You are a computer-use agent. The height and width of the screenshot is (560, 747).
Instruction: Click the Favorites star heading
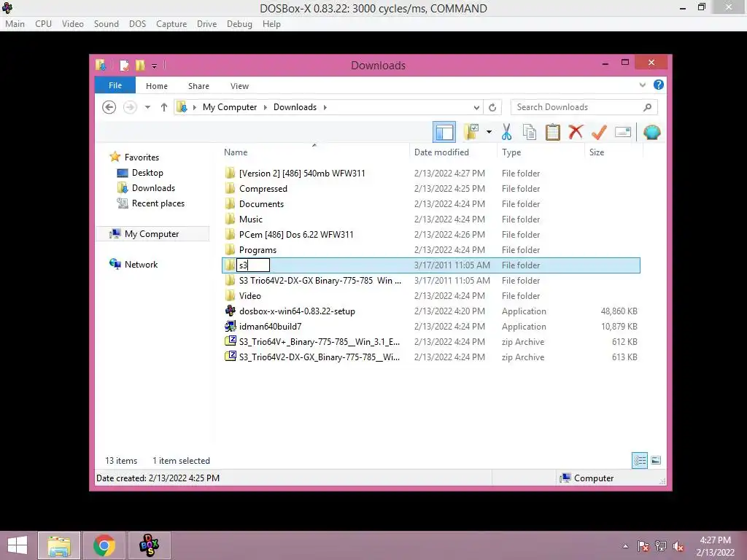[142, 157]
